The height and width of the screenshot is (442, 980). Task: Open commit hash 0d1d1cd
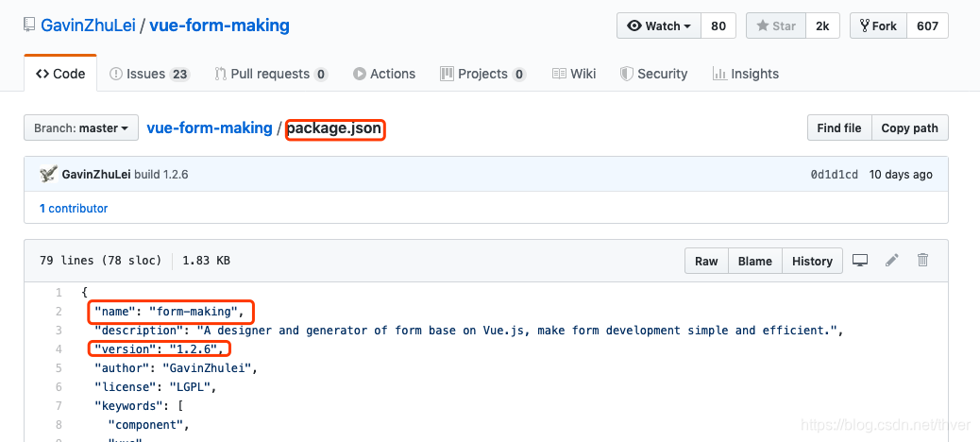(x=835, y=175)
